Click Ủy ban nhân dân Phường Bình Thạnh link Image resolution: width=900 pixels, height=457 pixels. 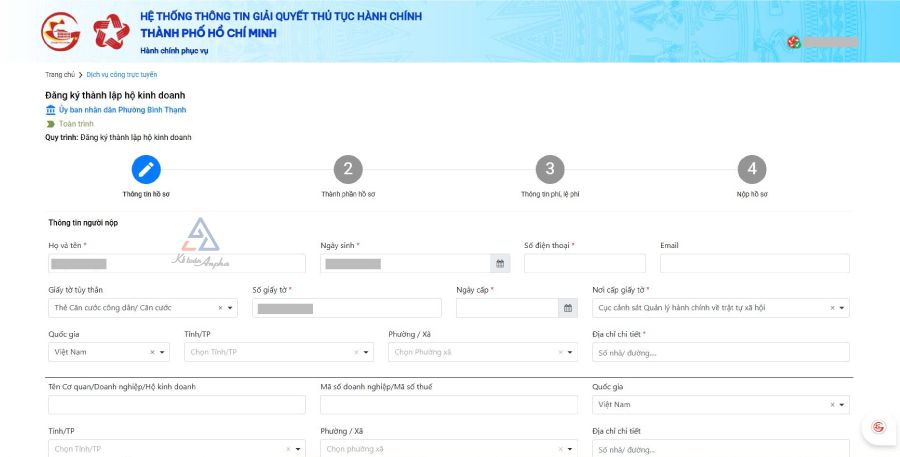(x=122, y=109)
